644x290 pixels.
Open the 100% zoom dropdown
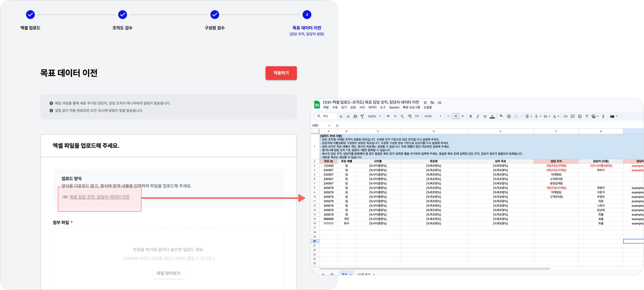374,116
